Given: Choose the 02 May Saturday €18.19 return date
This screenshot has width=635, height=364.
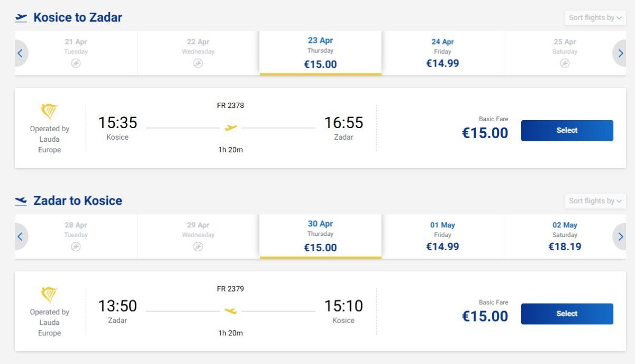Looking at the screenshot, I should coord(565,236).
